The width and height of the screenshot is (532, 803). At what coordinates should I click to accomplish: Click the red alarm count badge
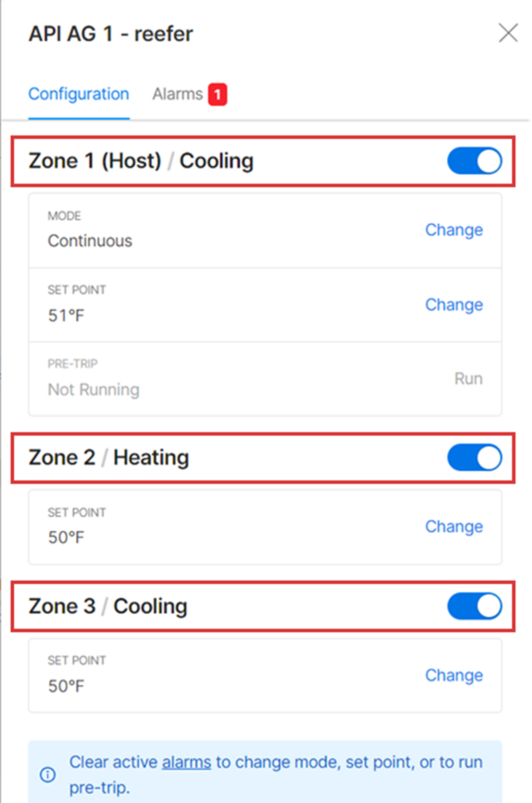(217, 94)
